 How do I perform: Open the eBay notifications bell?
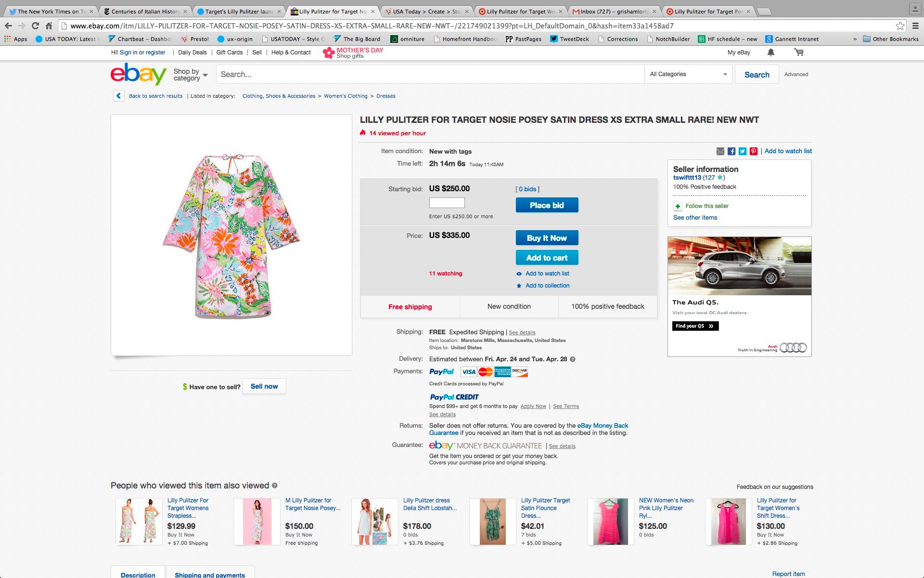point(771,52)
